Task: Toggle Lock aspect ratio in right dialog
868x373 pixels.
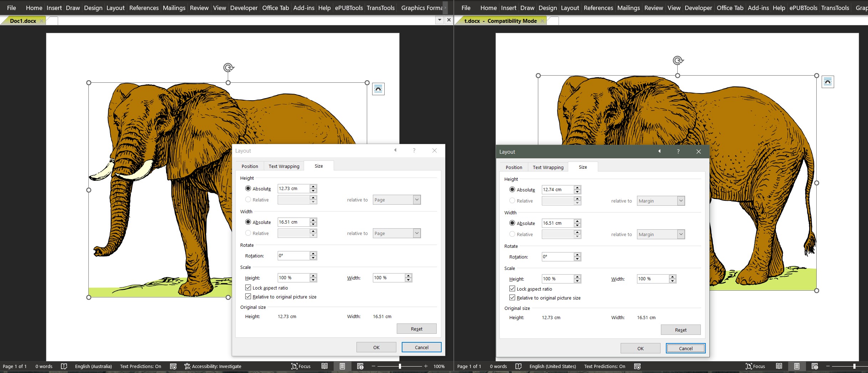Action: [512, 288]
